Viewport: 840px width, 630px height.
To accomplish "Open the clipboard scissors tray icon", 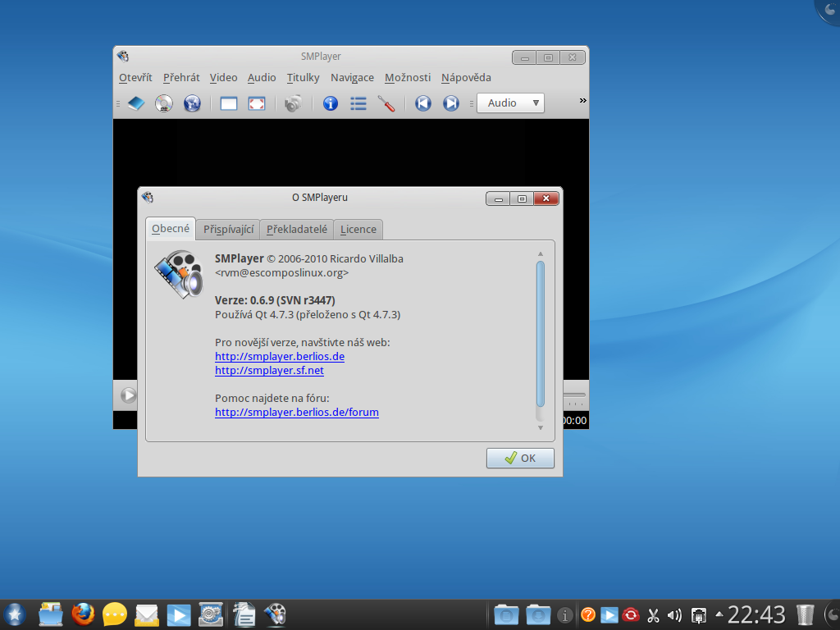I will [653, 615].
